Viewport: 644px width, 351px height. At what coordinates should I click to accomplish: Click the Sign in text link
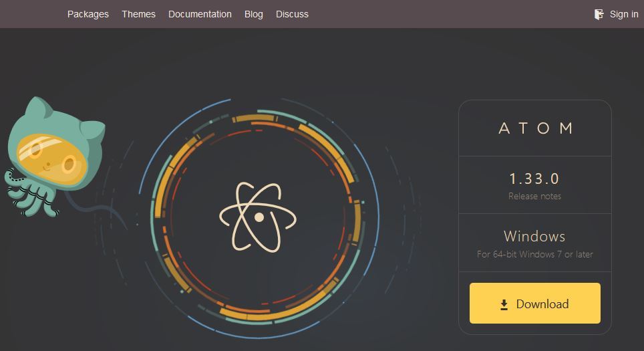point(624,14)
